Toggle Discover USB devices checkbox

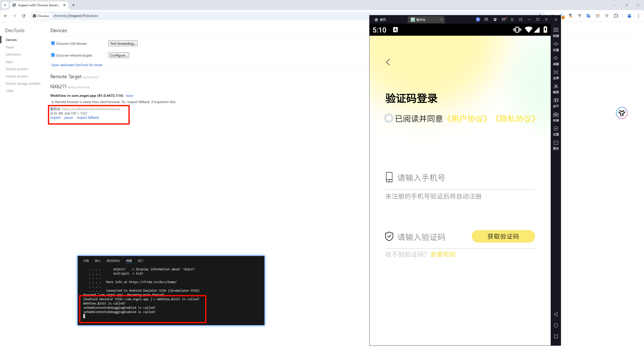coord(53,43)
